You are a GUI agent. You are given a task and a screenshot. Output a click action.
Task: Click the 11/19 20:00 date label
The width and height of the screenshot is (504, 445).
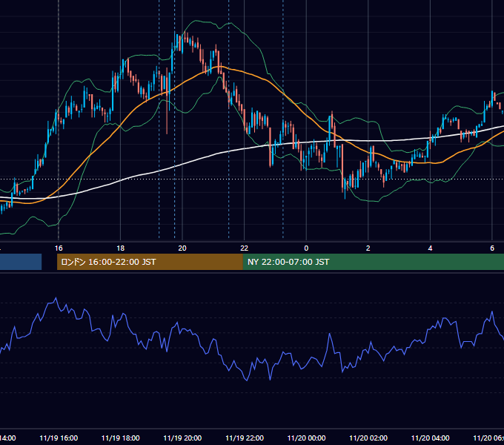[182, 438]
